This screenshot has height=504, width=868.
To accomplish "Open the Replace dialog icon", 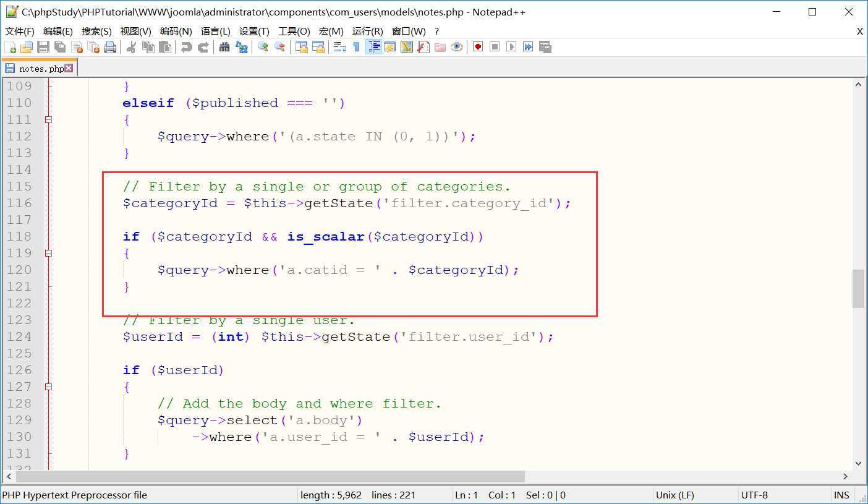I will coord(241,47).
